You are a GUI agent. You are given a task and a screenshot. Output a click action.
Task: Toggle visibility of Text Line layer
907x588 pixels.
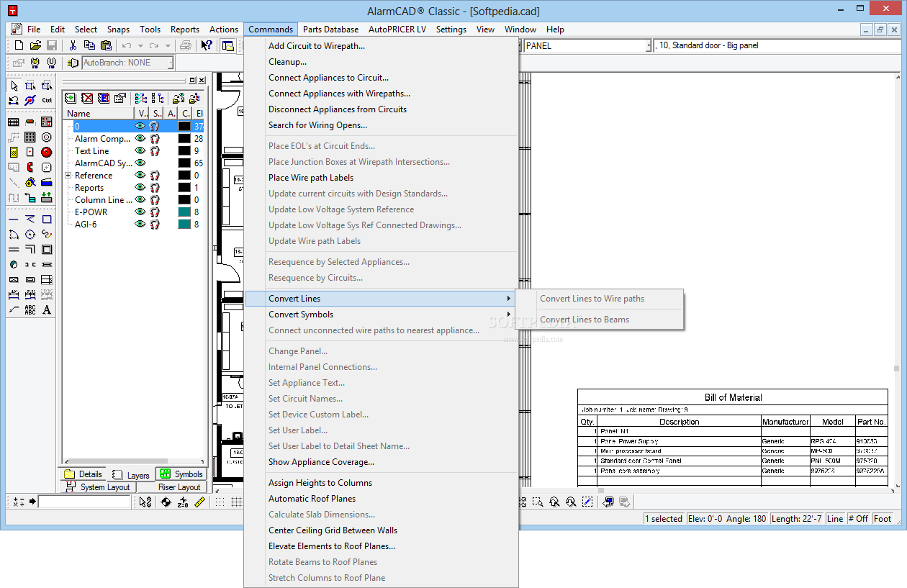(140, 150)
